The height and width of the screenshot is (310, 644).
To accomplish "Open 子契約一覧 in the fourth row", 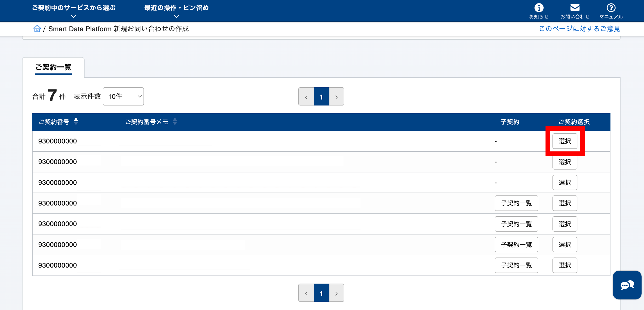I will (x=516, y=203).
